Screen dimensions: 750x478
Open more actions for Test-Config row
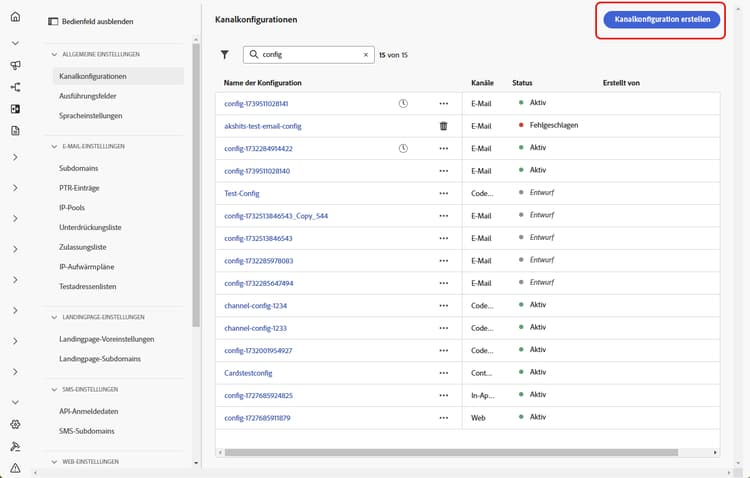coord(443,193)
